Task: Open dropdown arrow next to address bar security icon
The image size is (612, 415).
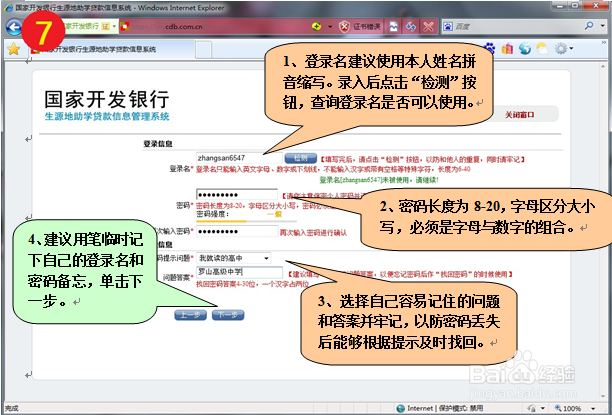Action: pos(330,27)
